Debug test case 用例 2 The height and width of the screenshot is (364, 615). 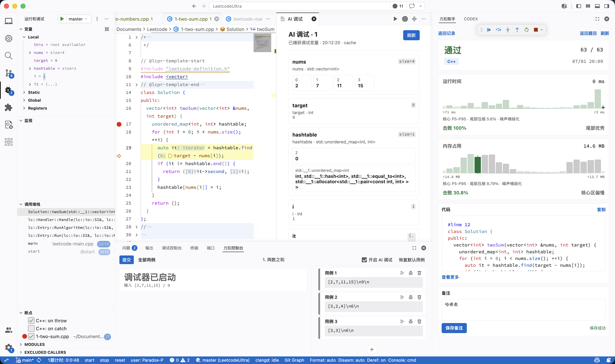[411, 297]
